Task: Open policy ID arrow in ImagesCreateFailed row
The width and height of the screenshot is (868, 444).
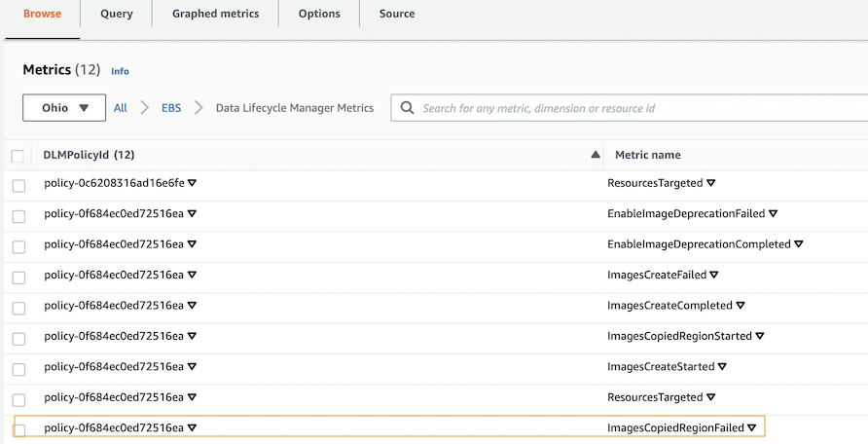Action: tap(192, 275)
